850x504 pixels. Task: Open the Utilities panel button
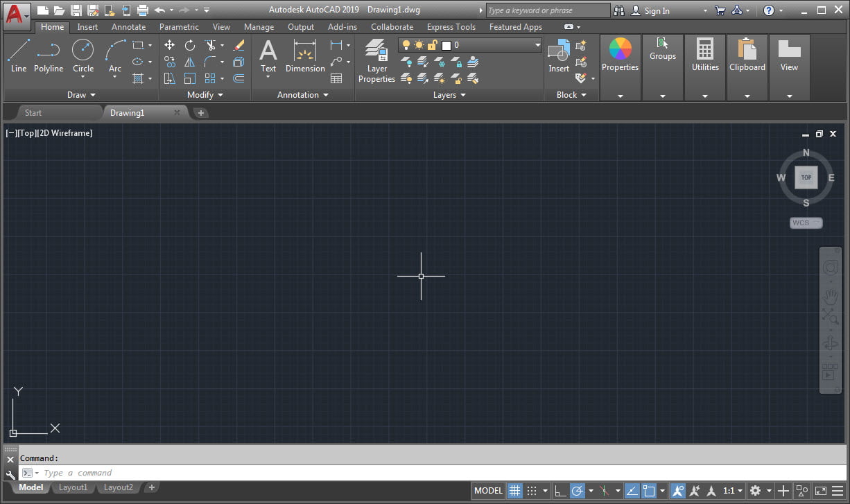[x=705, y=67]
